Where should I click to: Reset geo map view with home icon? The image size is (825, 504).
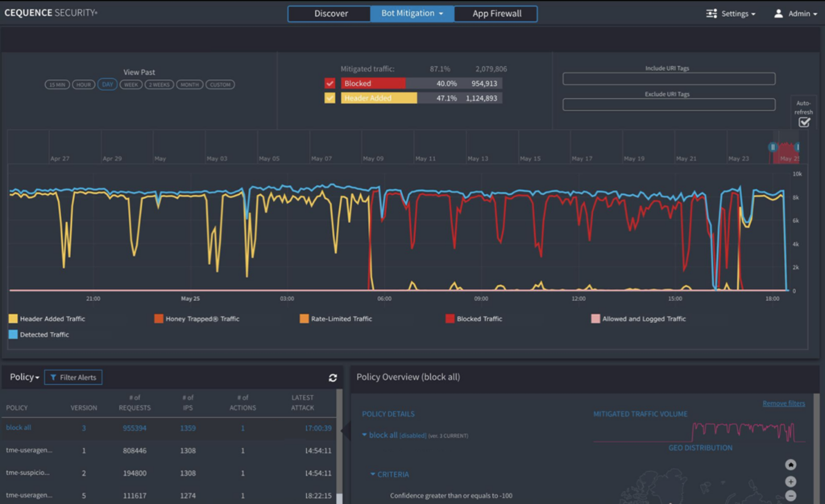tap(790, 465)
